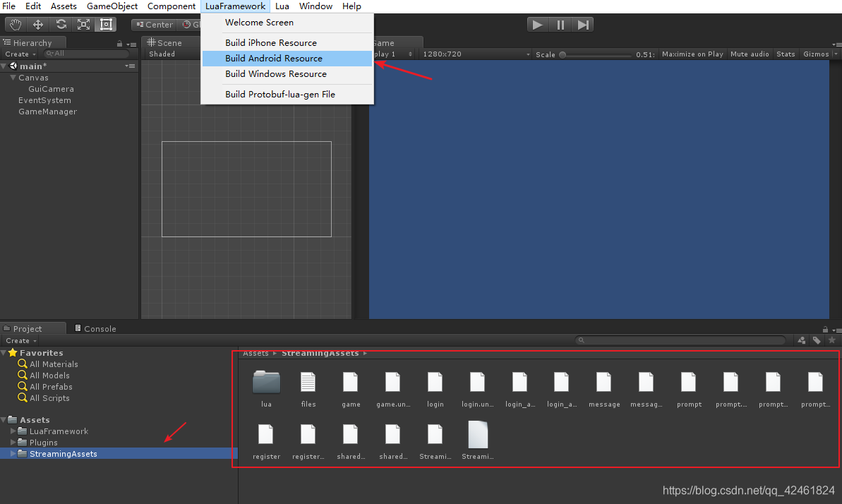The image size is (842, 504).
Task: Click the favorites star icon in Project toolbar
Action: 832,340
